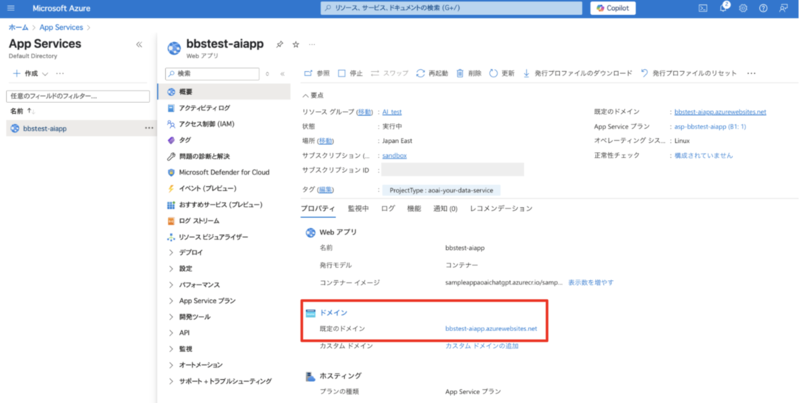The height and width of the screenshot is (403, 800).
Task: Open the help question mark menu
Action: (x=763, y=8)
